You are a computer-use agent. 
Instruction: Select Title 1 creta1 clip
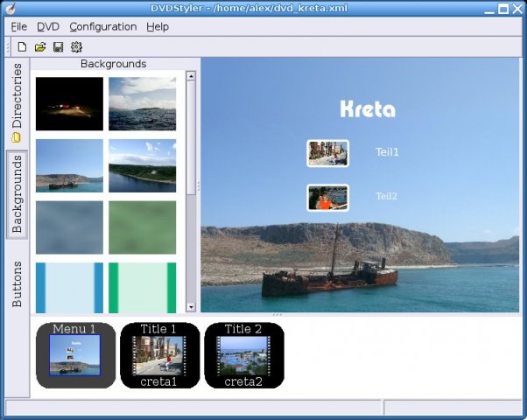(158, 355)
